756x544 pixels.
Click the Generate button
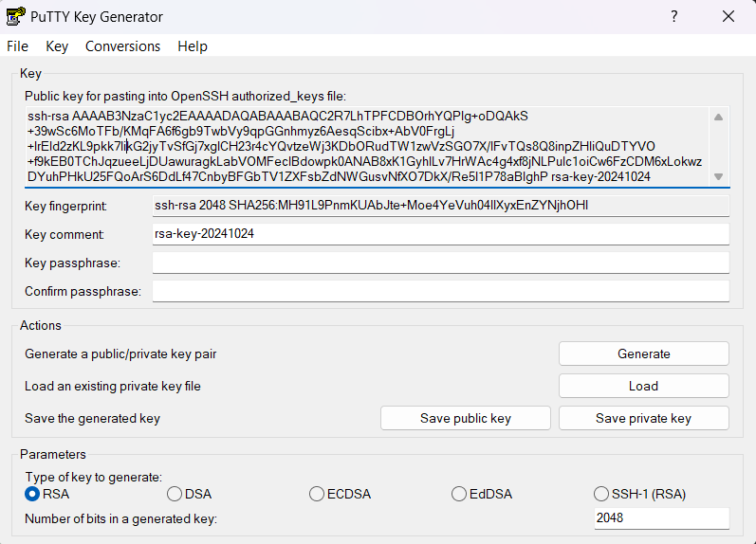coord(644,354)
